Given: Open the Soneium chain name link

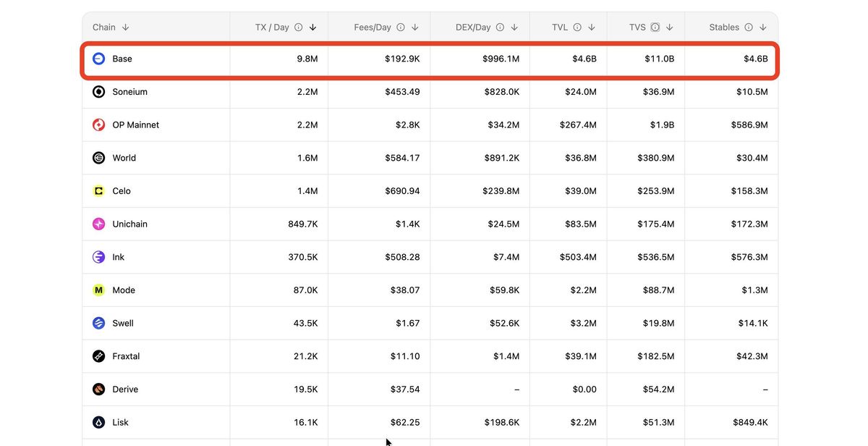Looking at the screenshot, I should click(130, 92).
